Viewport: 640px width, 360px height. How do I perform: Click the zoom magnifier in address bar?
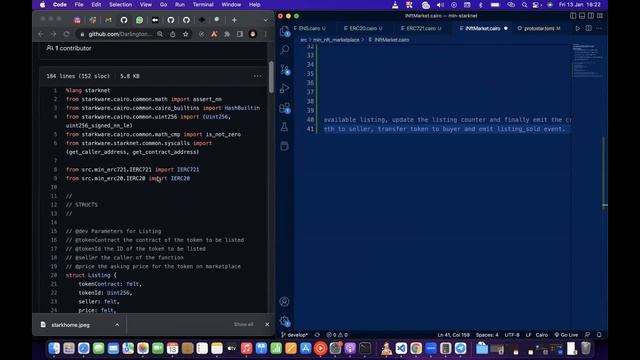point(160,34)
